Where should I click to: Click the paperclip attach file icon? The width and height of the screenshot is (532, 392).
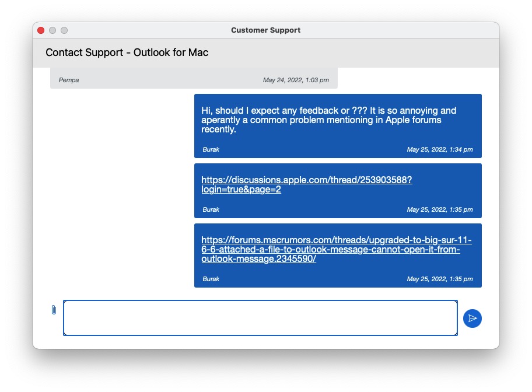pos(54,310)
